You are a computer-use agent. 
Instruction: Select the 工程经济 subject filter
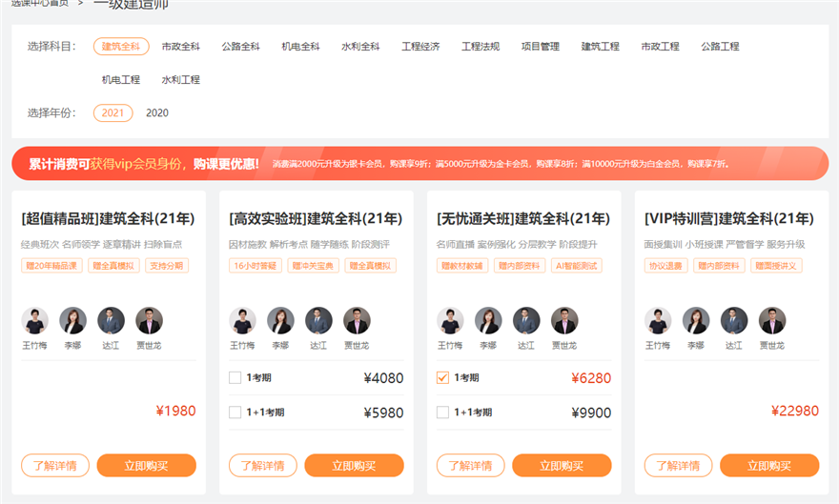point(420,47)
